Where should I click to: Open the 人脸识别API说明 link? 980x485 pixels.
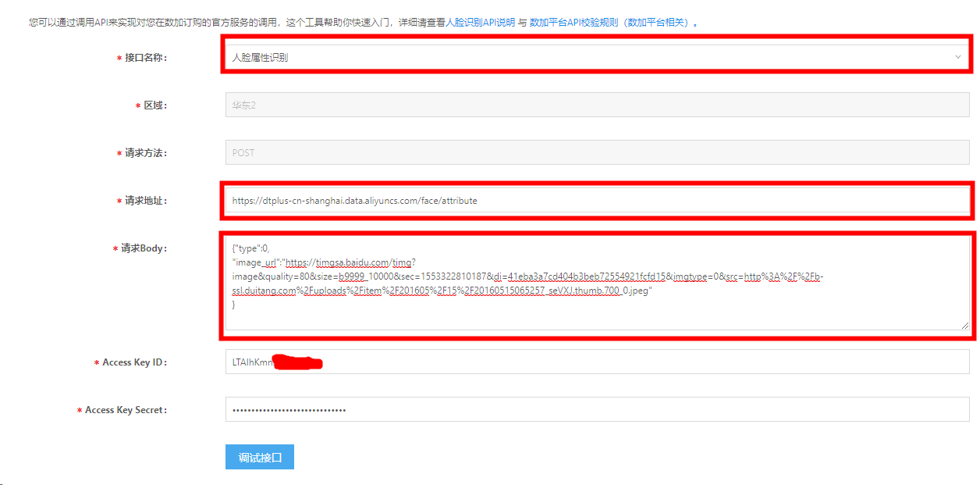(x=480, y=23)
